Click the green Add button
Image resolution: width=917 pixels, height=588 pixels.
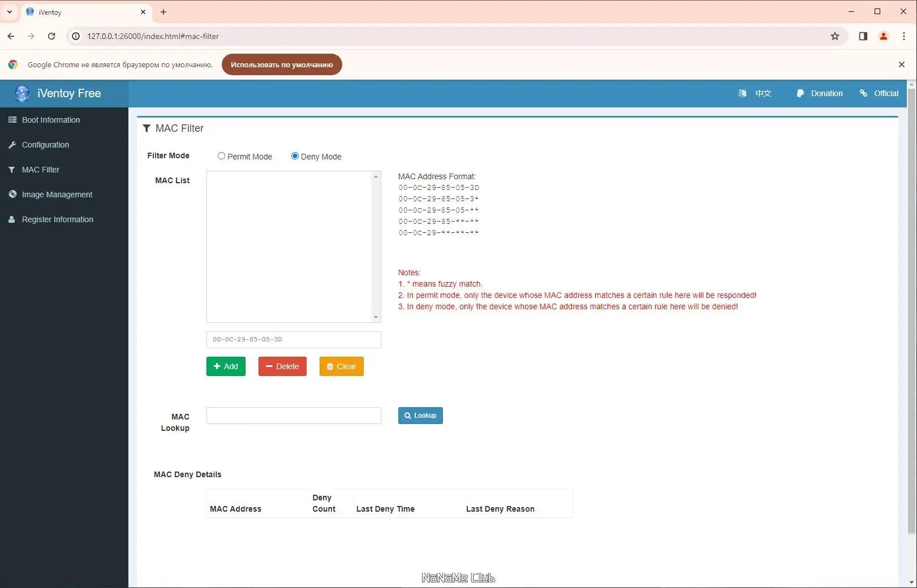226,366
